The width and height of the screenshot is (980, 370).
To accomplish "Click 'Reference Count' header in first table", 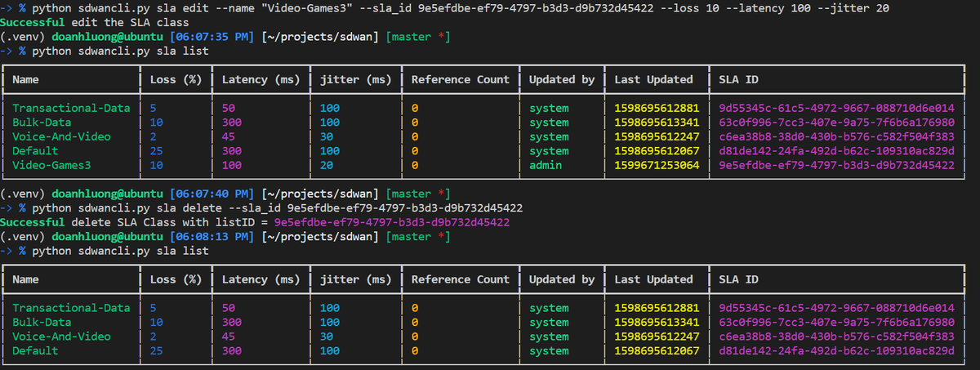I will coord(460,80).
